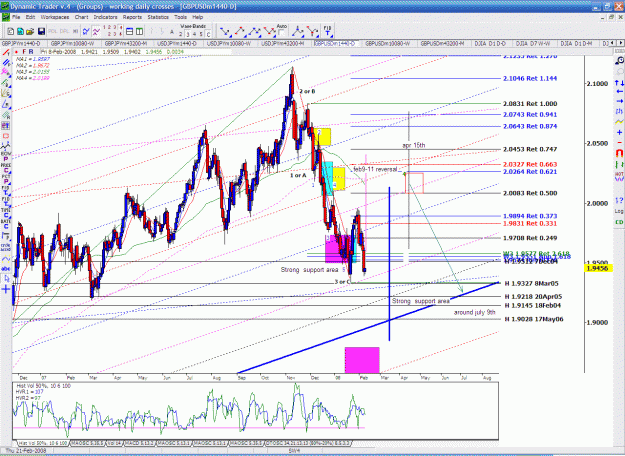This screenshot has height=456, width=625.
Task: Select the Vol 04 indicator tab
Action: tap(115, 443)
